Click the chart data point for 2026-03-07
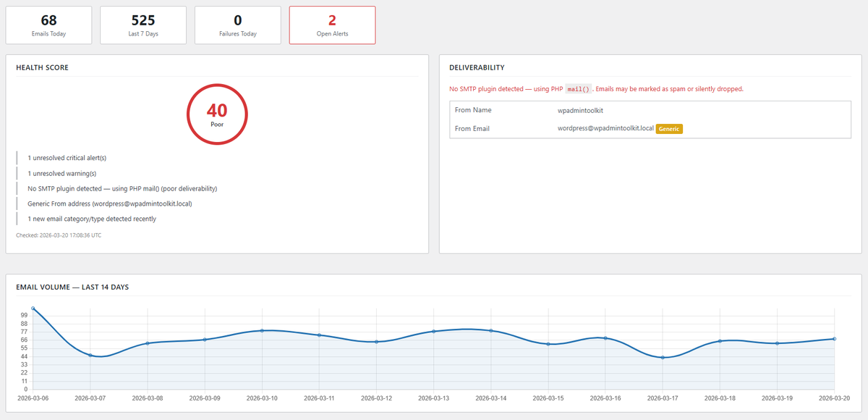868x420 pixels. pyautogui.click(x=90, y=356)
